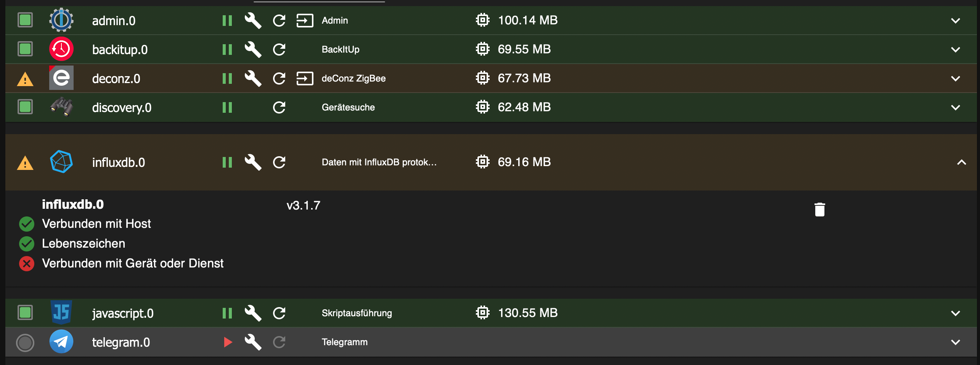This screenshot has width=980, height=365.
Task: Stop the javascript.0 instance
Action: 227,313
